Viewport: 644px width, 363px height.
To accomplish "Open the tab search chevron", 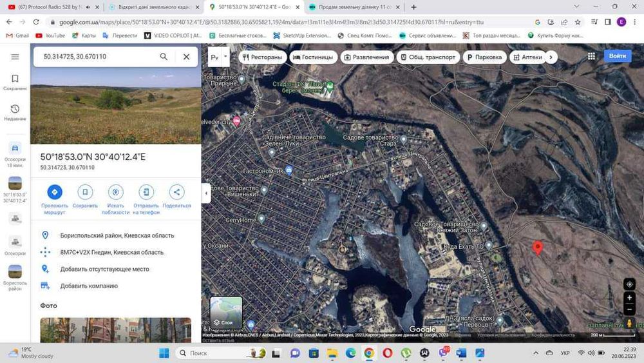I will 576,6.
